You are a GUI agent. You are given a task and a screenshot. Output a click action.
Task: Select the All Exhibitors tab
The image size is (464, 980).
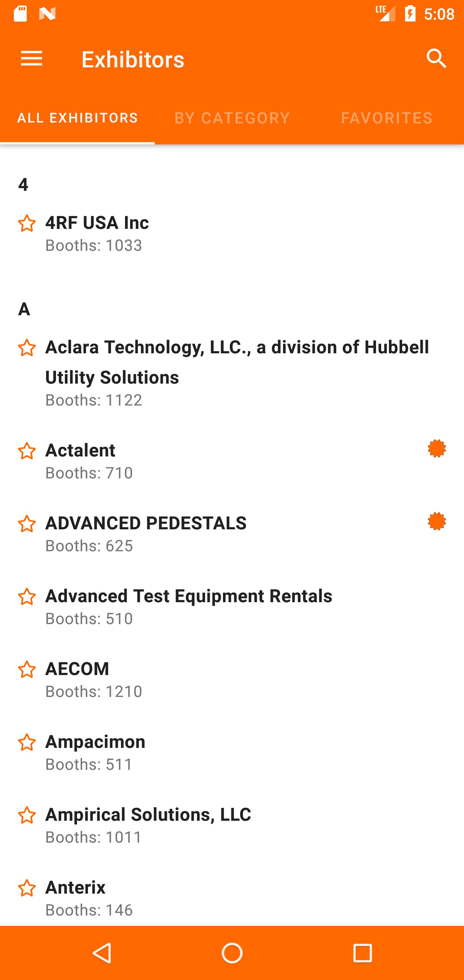[78, 118]
